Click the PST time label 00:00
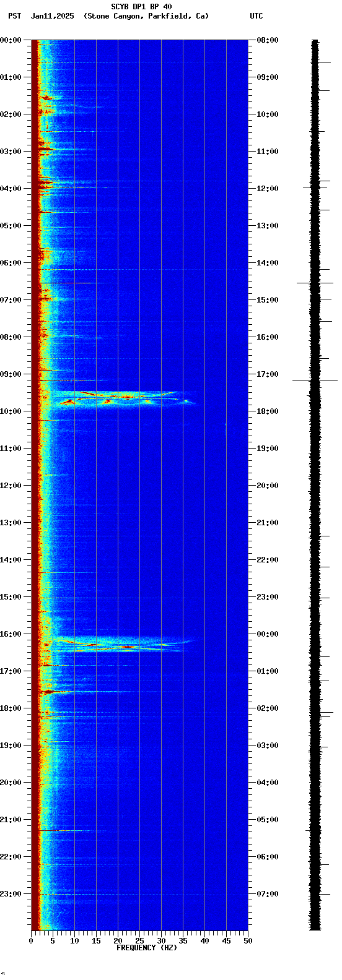The height and width of the screenshot is (980, 342). click(11, 40)
